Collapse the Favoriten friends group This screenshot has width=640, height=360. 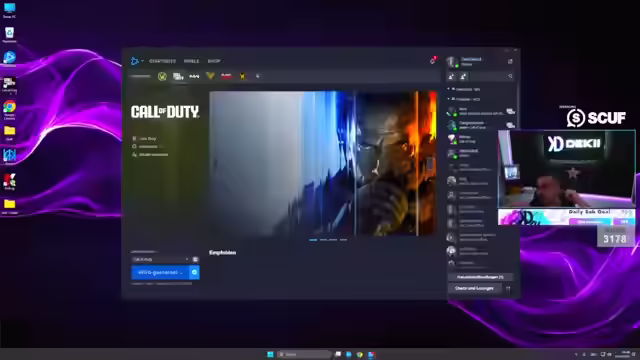click(449, 89)
